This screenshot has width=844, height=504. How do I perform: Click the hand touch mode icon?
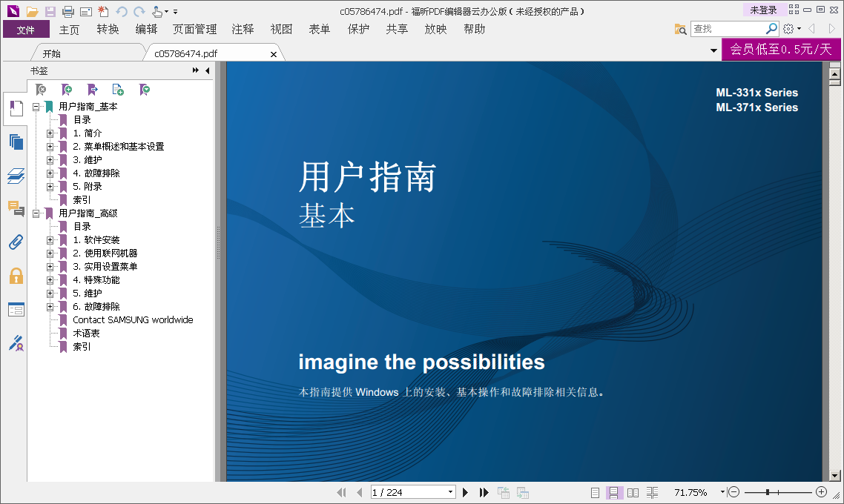(157, 11)
